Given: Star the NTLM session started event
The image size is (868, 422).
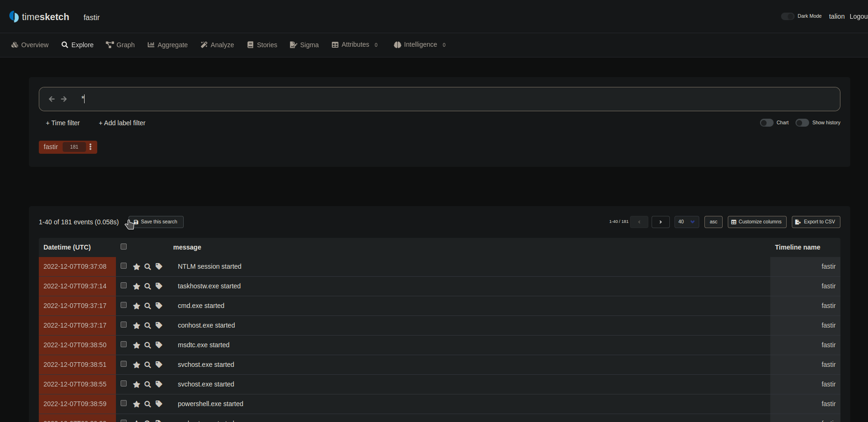Looking at the screenshot, I should tap(136, 267).
